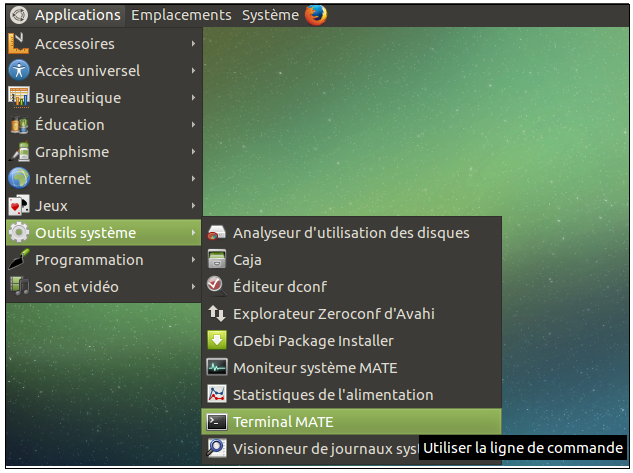Select the Bureautique menu label
633x473 pixels.
pos(78,98)
